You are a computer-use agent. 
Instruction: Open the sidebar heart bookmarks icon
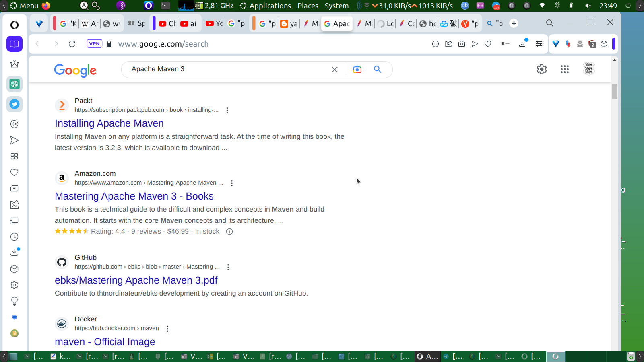coord(14,173)
